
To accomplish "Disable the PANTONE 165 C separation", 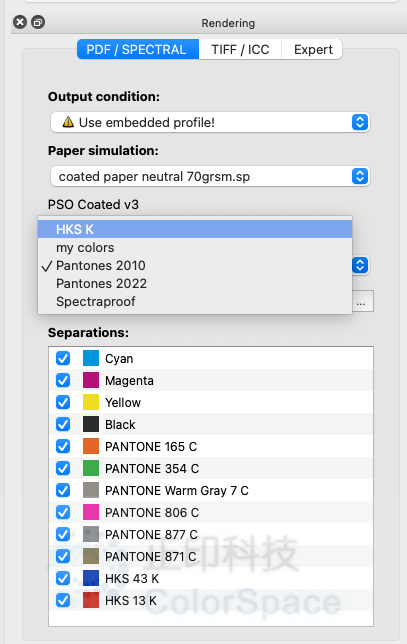I will pos(63,446).
